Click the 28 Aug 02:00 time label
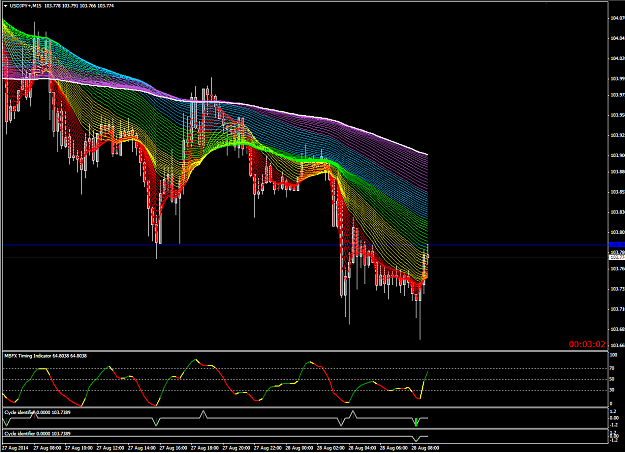625x453 pixels. (331, 448)
